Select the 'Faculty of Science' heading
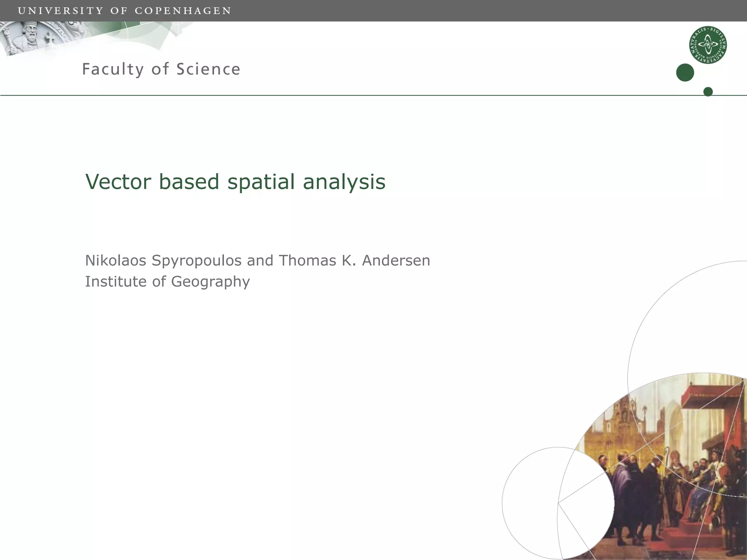The width and height of the screenshot is (747, 560). [x=161, y=69]
